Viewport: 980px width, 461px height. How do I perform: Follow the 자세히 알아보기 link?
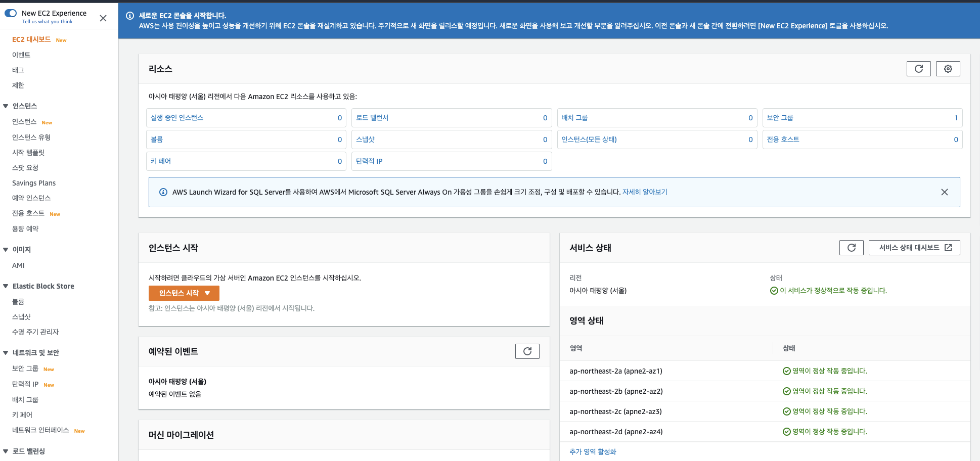point(645,192)
